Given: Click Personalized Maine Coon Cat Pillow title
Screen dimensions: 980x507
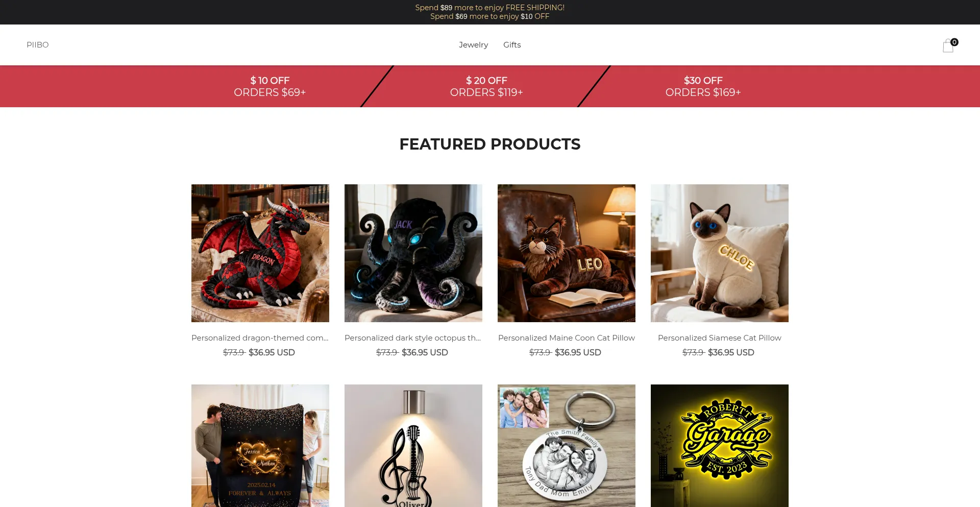Looking at the screenshot, I should point(567,338).
